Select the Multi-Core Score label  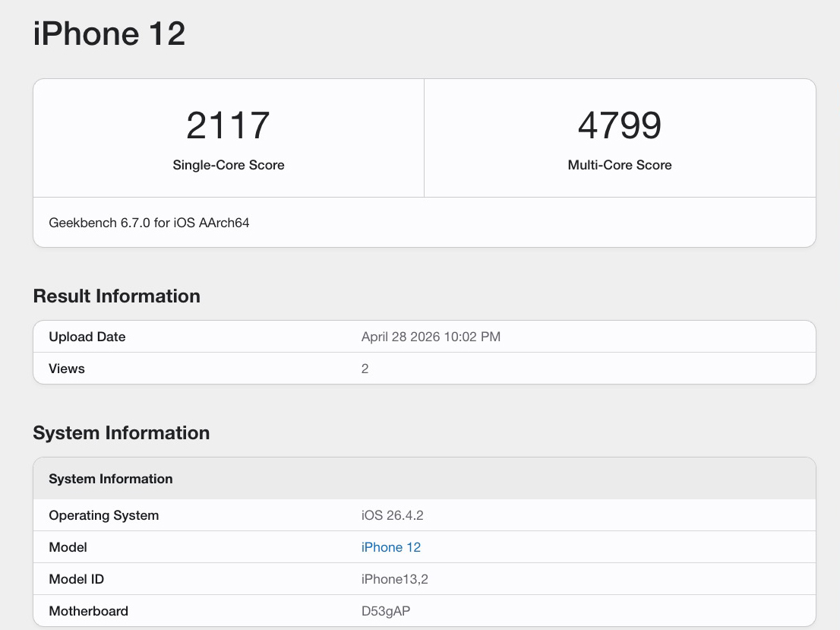[619, 165]
